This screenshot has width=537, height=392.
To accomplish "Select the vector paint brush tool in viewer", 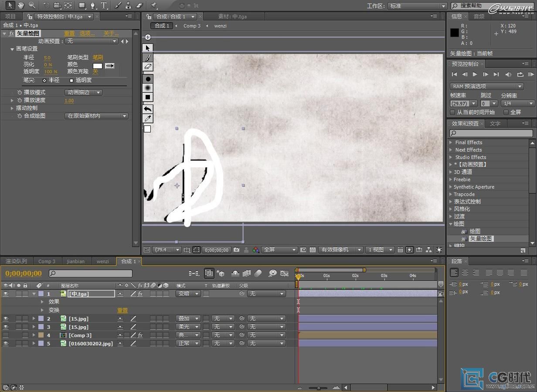I will coord(148,57).
